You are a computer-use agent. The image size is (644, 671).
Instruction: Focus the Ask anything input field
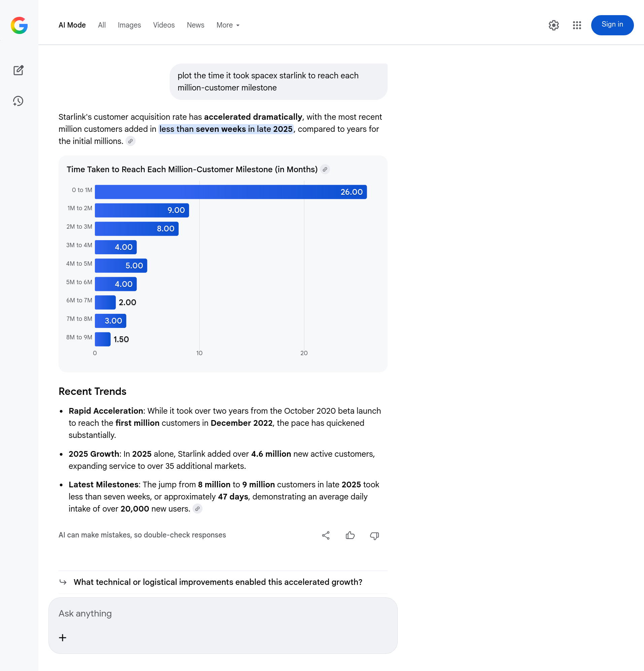click(x=223, y=613)
